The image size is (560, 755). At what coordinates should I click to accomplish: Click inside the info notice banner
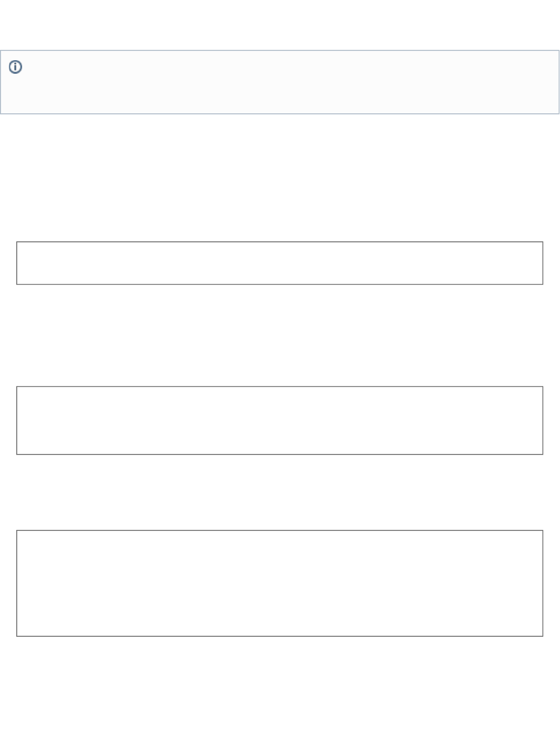[x=280, y=82]
